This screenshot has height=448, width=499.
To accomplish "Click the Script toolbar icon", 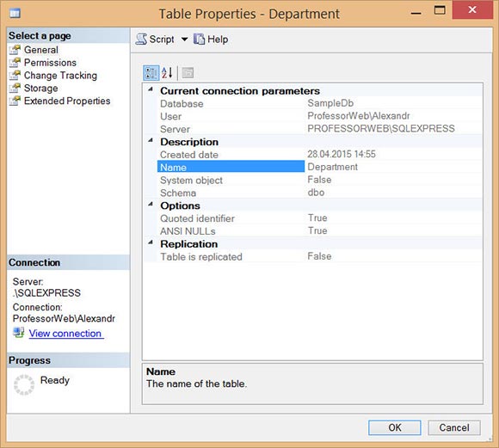I will click(x=141, y=40).
